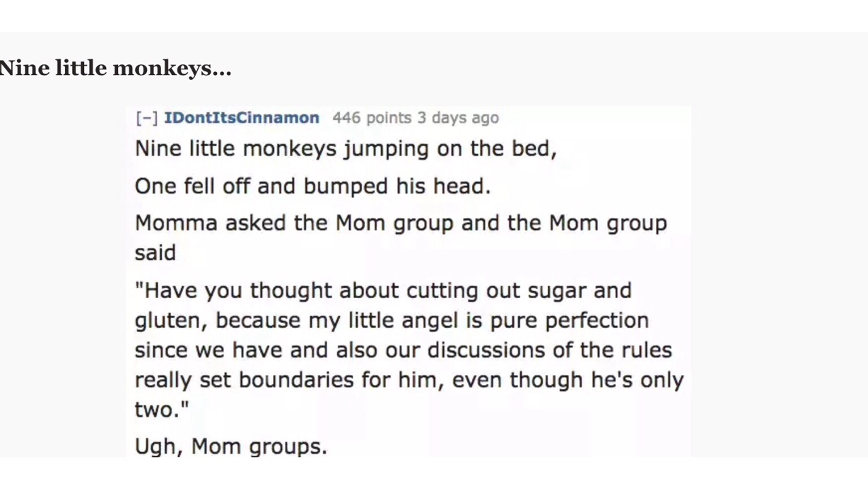
Task: Click the 'One fell off' comment line
Action: 312,186
